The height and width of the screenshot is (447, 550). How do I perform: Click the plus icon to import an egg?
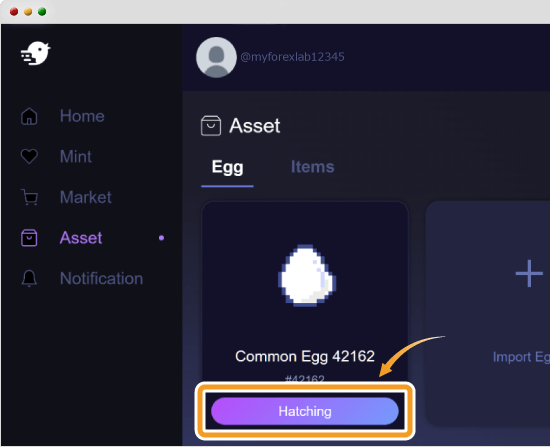point(529,273)
